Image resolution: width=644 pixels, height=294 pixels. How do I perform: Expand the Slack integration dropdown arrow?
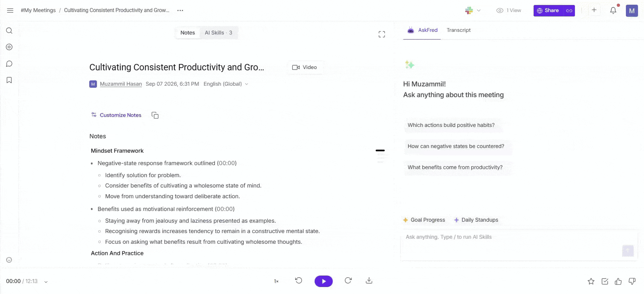[479, 10]
